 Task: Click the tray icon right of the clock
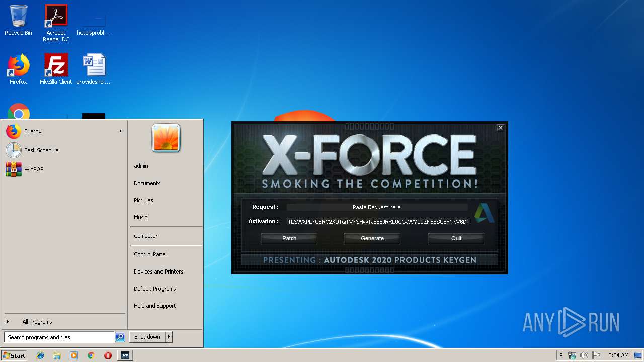click(x=638, y=355)
